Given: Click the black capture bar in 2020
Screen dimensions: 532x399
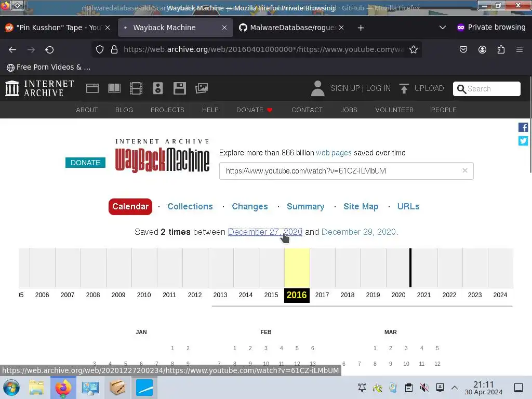Looking at the screenshot, I should coord(410,268).
